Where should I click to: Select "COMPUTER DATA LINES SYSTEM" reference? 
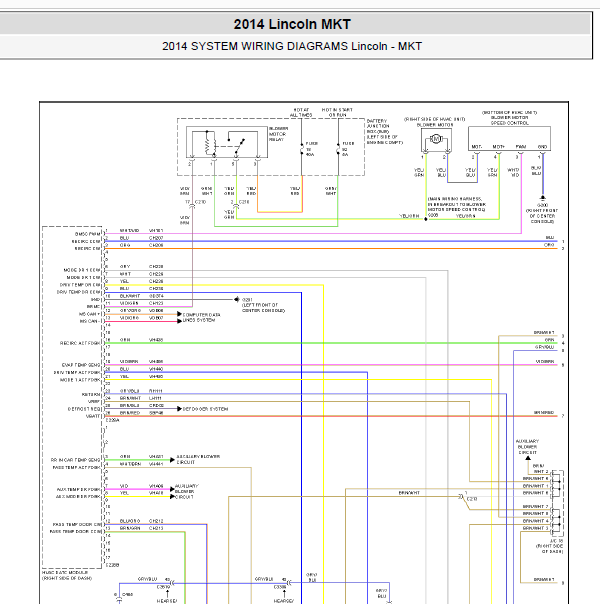(201, 317)
